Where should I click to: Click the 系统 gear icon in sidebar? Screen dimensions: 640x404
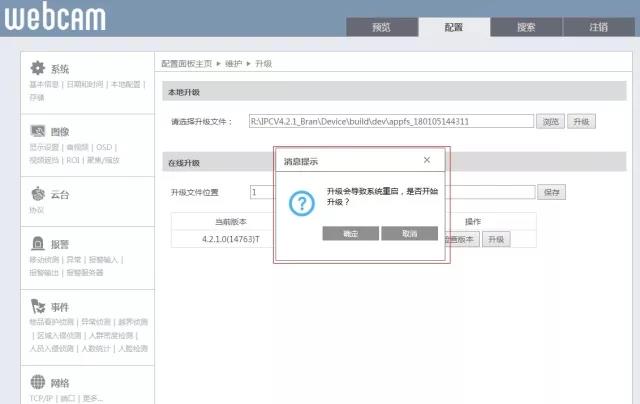(38, 68)
